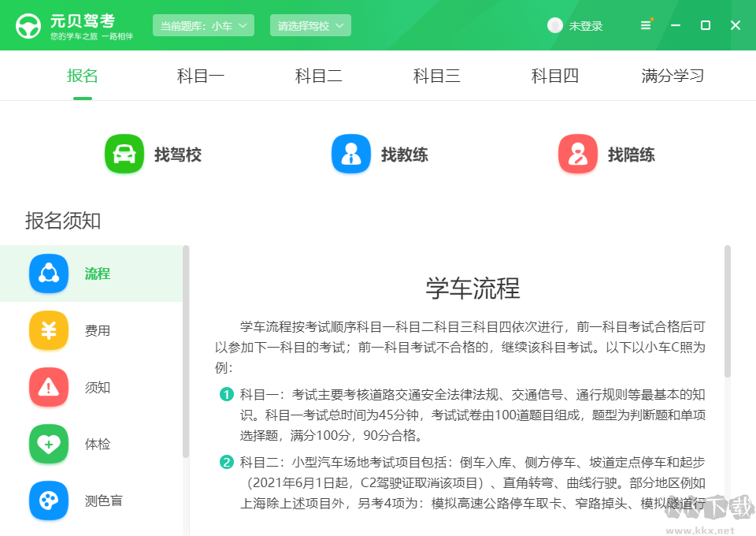
Task: Highlight the 流程 sidebar entry text
Action: coord(98,274)
